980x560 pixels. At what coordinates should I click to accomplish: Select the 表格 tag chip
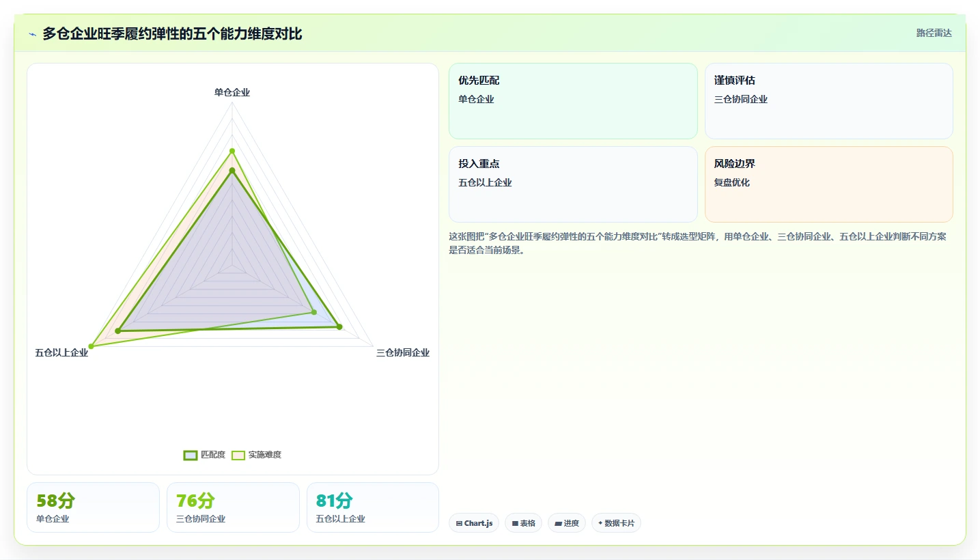point(524,523)
